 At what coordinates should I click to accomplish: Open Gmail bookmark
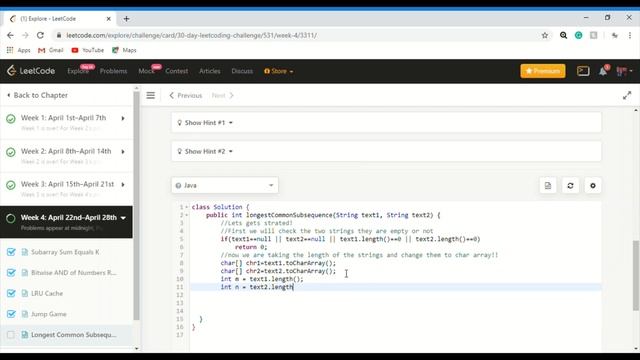coord(51,50)
